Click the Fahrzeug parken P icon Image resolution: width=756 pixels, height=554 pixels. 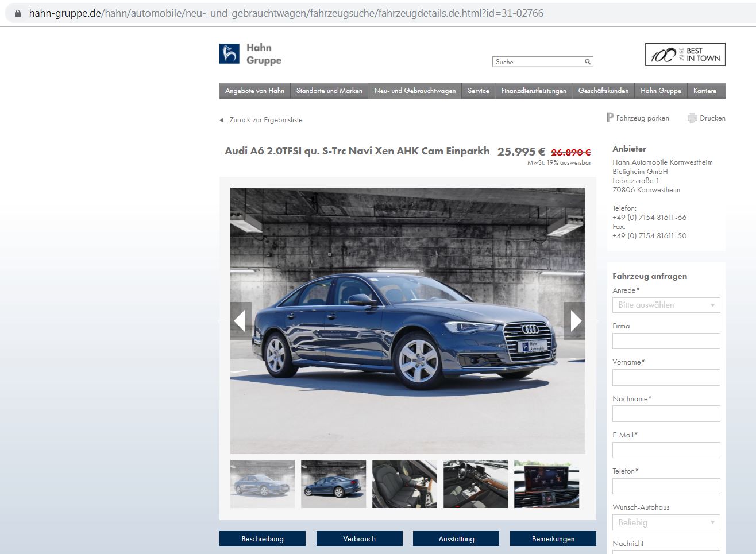click(x=610, y=118)
